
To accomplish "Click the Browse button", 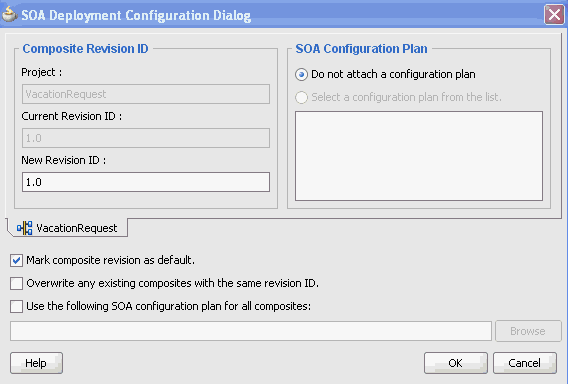I will [528, 331].
